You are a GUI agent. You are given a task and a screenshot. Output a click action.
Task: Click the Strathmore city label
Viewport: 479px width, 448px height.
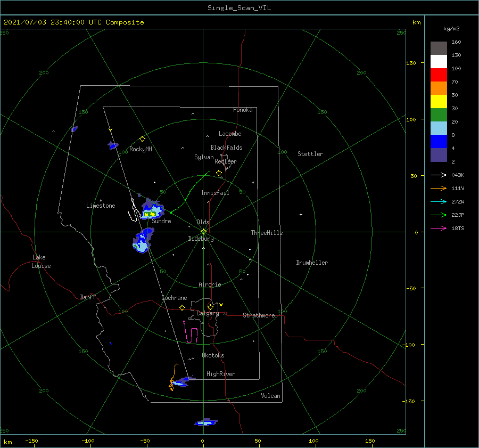[259, 315]
